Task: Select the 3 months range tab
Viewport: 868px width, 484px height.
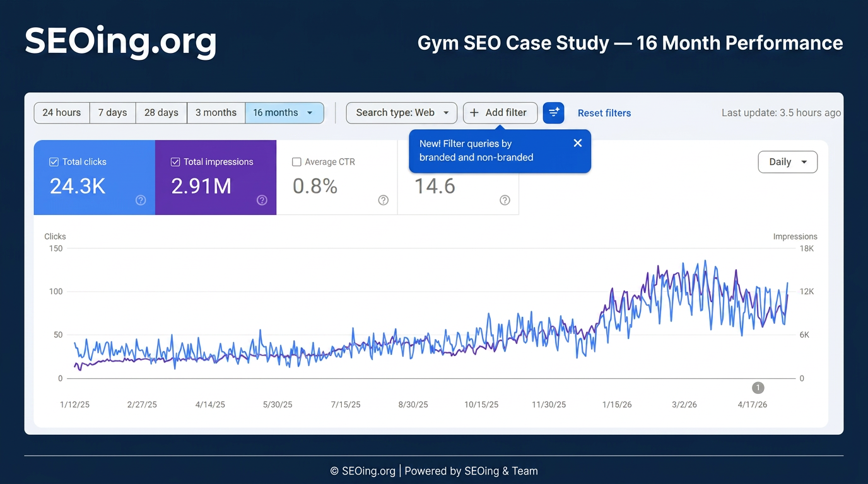Action: click(x=216, y=113)
